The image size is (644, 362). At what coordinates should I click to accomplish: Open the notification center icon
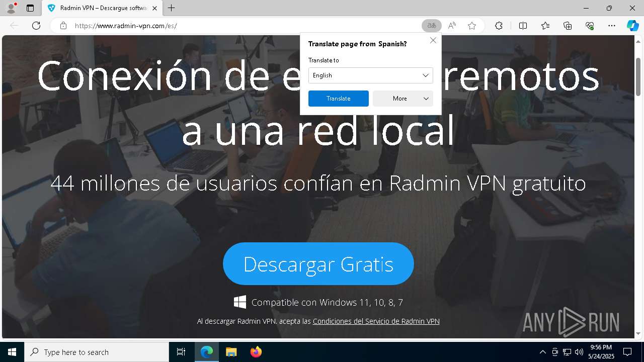pyautogui.click(x=627, y=352)
